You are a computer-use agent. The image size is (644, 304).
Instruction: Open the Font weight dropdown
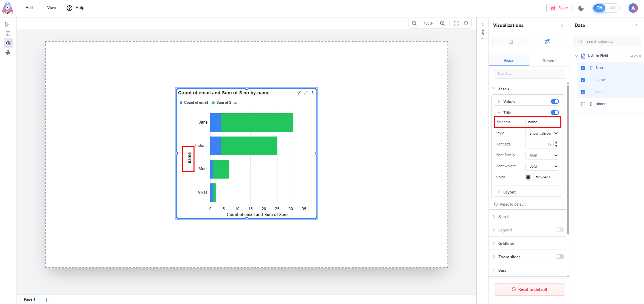[x=542, y=166]
